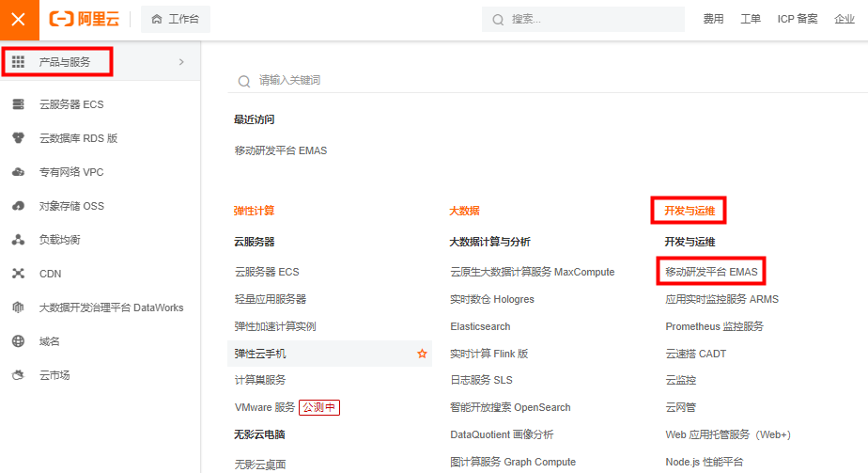Open 云数据库 RDS 版 in sidebar

point(78,138)
